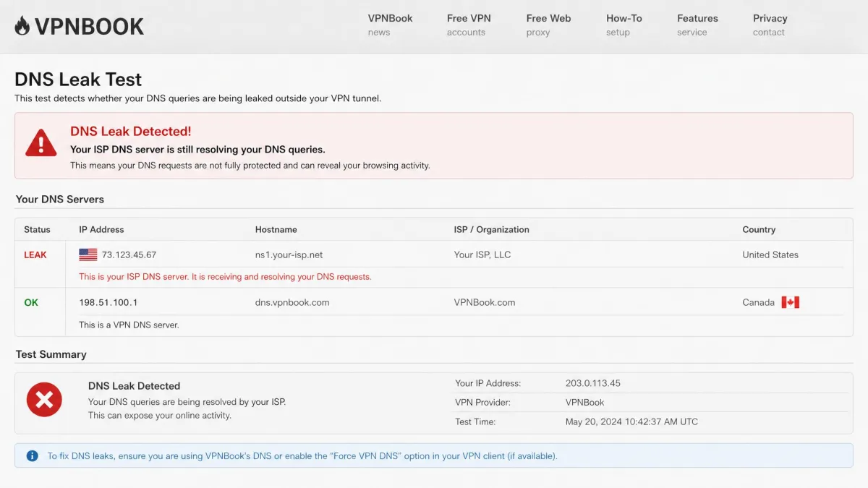
Task: Click the "VPN Provider:" label
Action: point(483,403)
